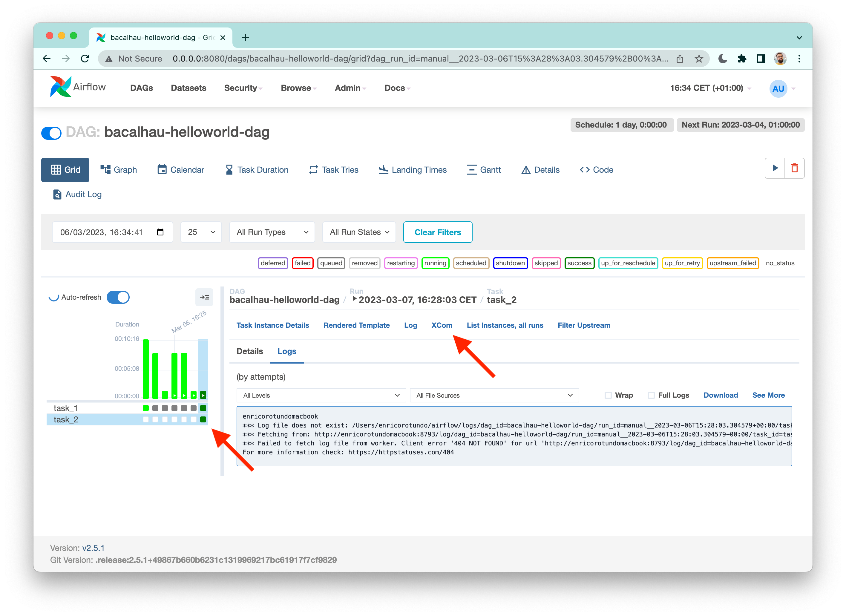Pause the DAG with the toggle switch
This screenshot has height=616, width=846.
click(x=51, y=133)
